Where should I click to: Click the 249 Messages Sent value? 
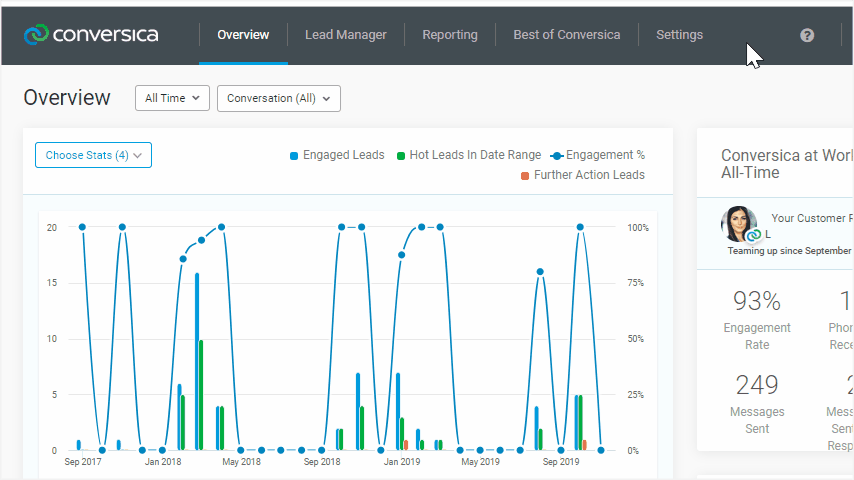[x=757, y=385]
